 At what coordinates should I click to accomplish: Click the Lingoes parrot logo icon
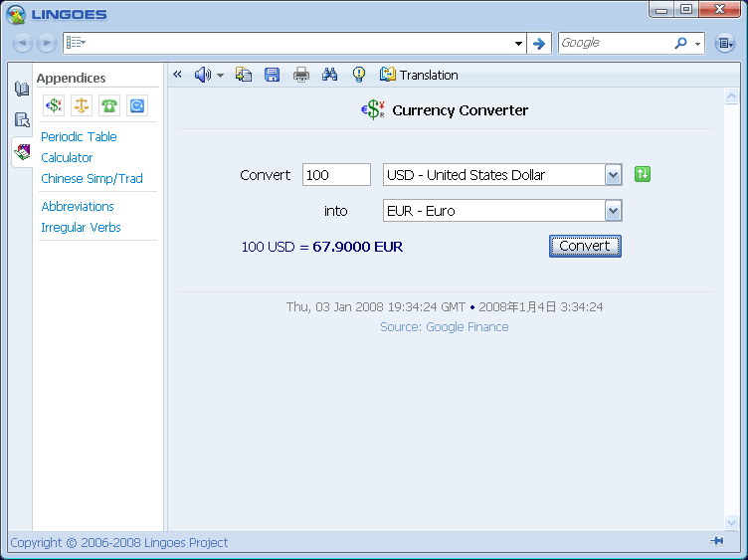click(x=16, y=14)
